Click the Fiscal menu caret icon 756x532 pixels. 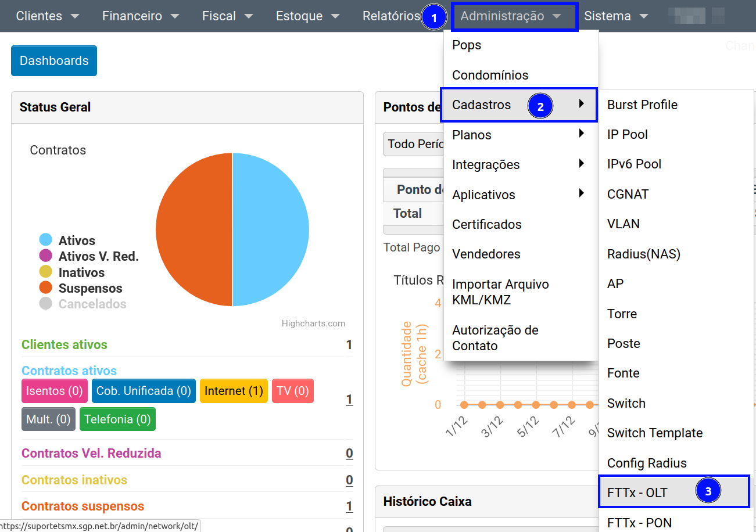(248, 17)
